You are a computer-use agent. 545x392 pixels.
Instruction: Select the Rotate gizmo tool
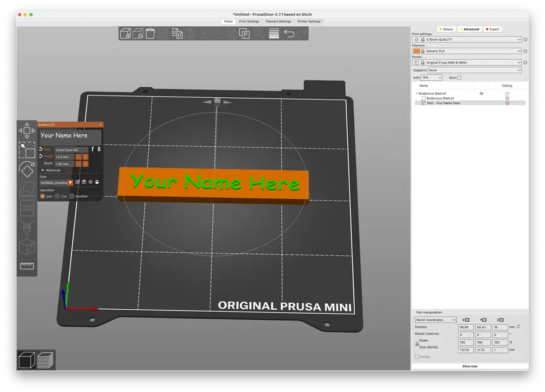coord(27,169)
